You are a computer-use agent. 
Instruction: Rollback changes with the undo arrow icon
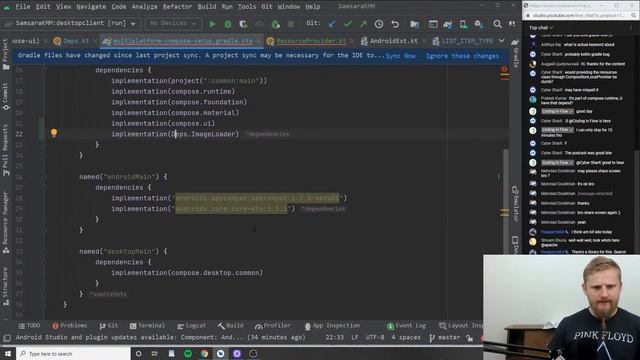point(395,24)
